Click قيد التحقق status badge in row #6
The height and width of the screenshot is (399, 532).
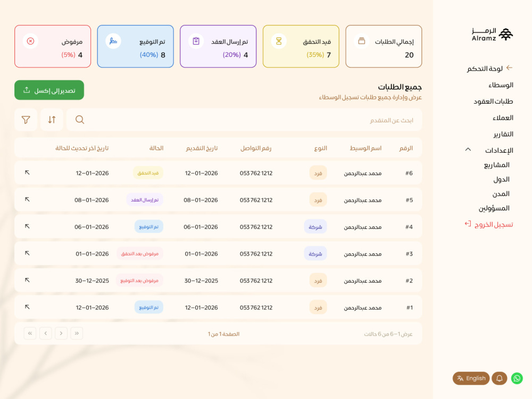point(148,173)
